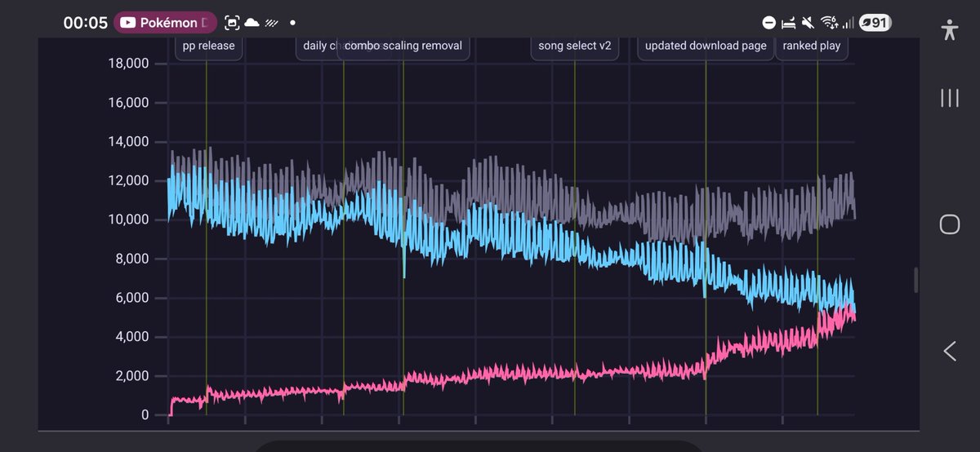Screen dimensions: 980x452
Task: Tap the muted sound status icon
Action: pos(808,23)
